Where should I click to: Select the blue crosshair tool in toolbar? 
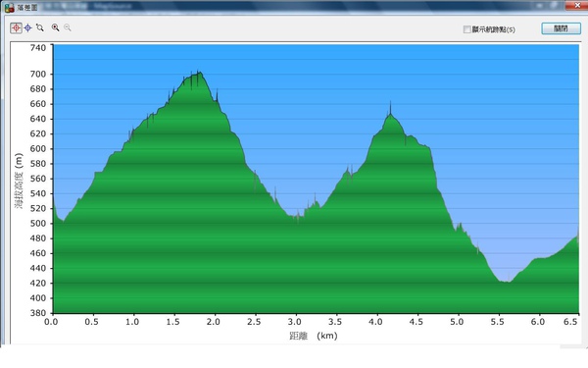[28, 27]
